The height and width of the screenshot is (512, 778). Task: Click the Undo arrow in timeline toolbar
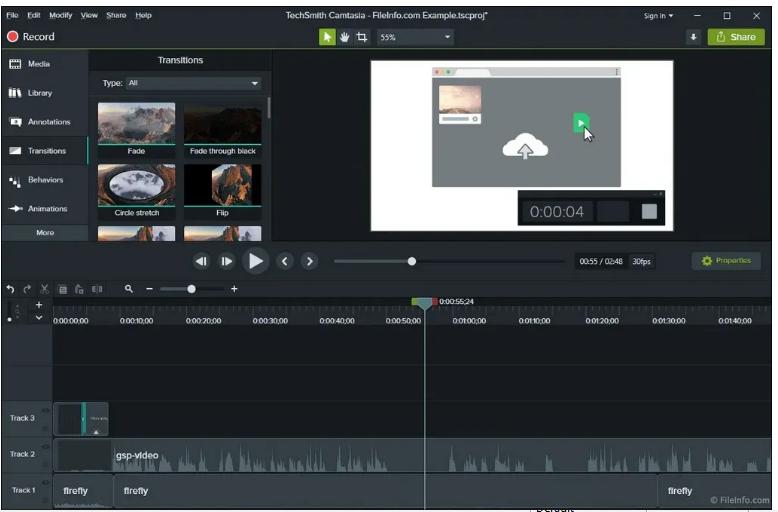pyautogui.click(x=10, y=289)
